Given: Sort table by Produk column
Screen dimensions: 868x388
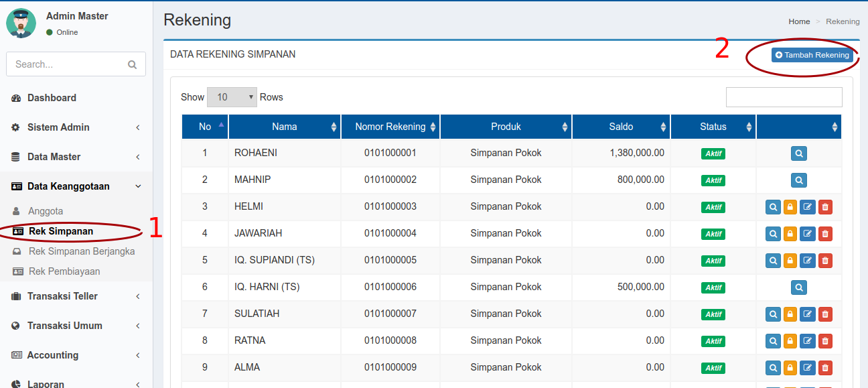Looking at the screenshot, I should coord(506,127).
